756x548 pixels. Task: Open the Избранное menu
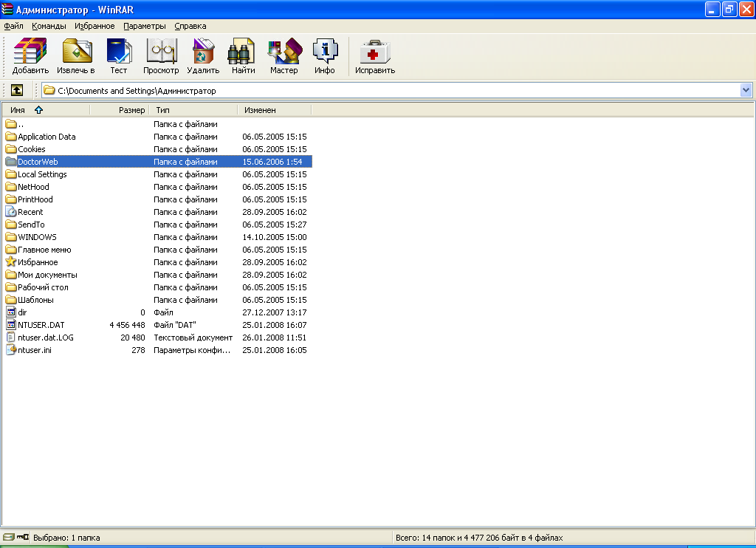[x=94, y=26]
